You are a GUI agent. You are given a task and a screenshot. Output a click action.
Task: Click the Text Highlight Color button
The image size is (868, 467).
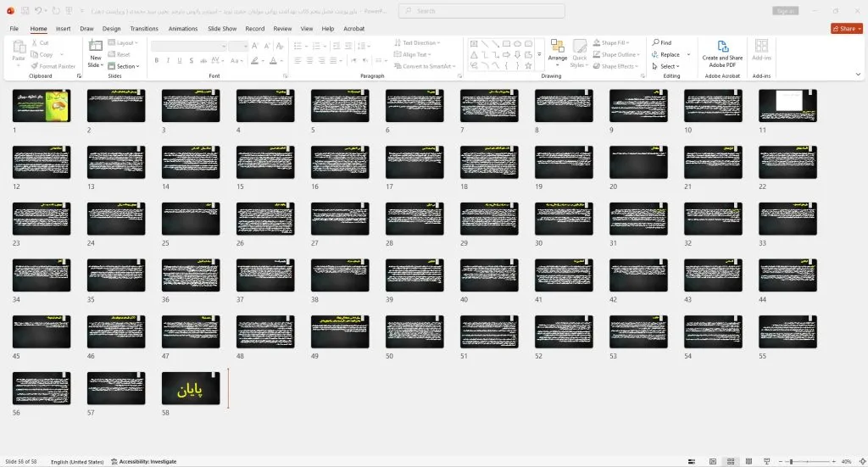click(x=254, y=60)
